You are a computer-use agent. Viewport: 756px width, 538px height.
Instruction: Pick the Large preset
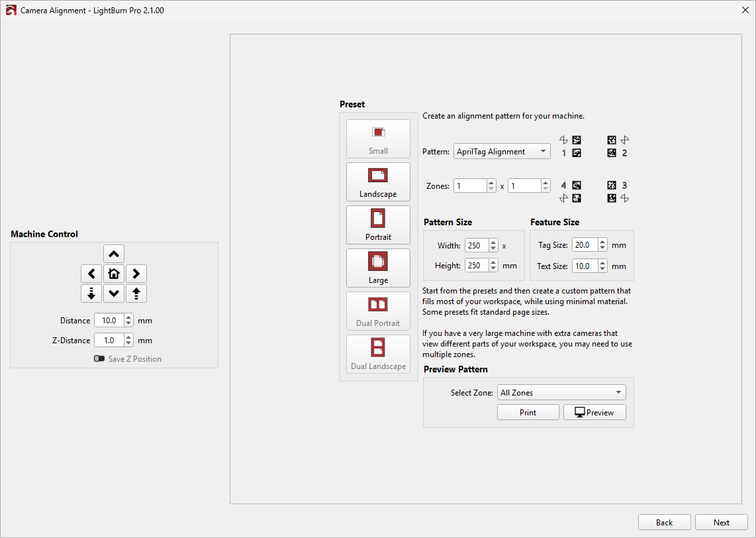(x=378, y=268)
